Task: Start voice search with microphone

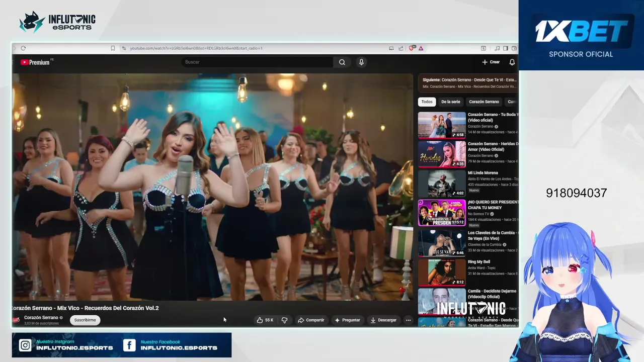Action: click(x=361, y=62)
